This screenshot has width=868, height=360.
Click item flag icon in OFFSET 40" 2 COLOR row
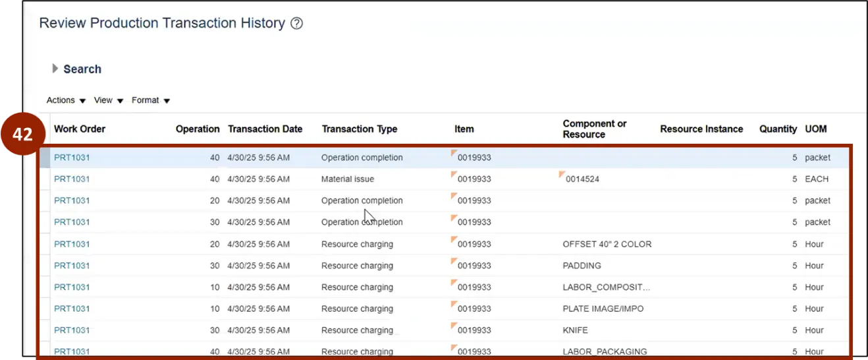click(454, 240)
